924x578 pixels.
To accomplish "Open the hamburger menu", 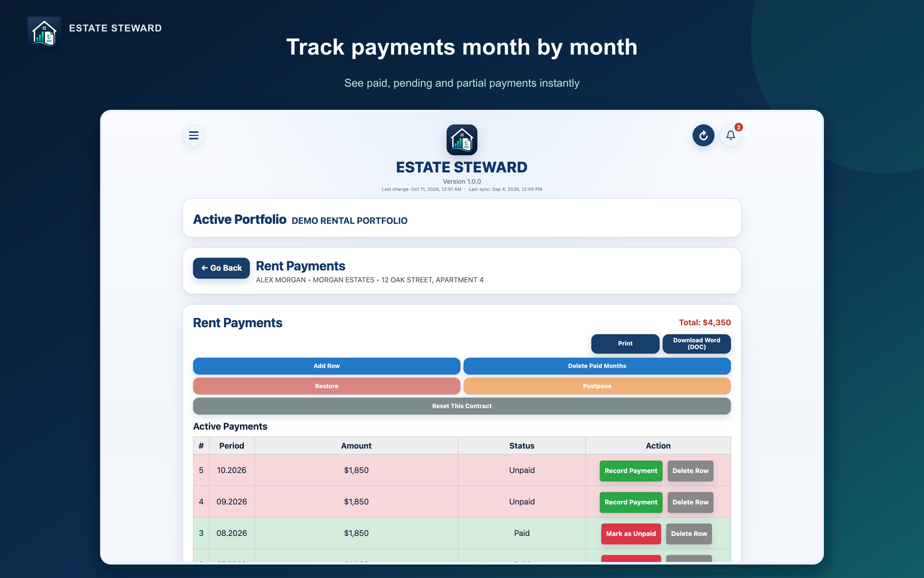I will pyautogui.click(x=193, y=135).
